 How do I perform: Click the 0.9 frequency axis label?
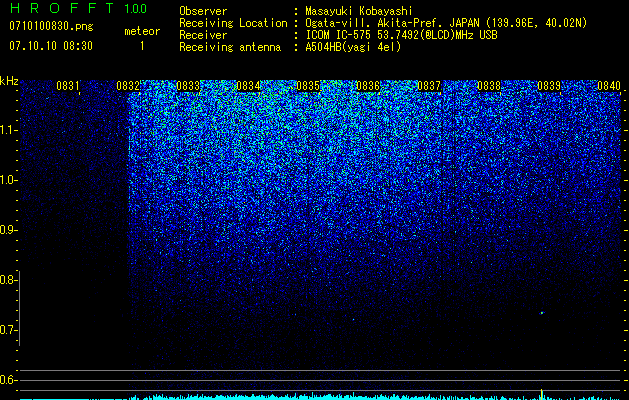[x=8, y=230]
